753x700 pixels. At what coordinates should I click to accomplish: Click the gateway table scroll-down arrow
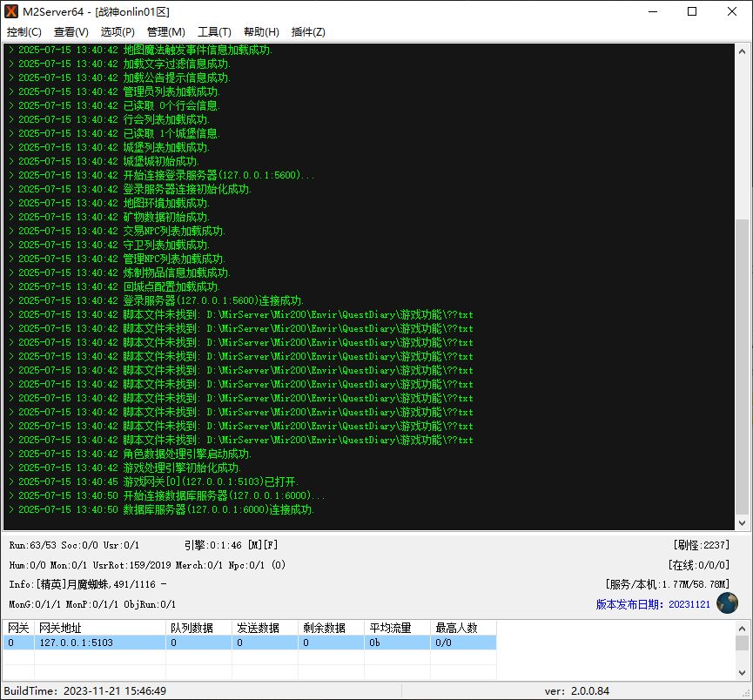pyautogui.click(x=742, y=673)
